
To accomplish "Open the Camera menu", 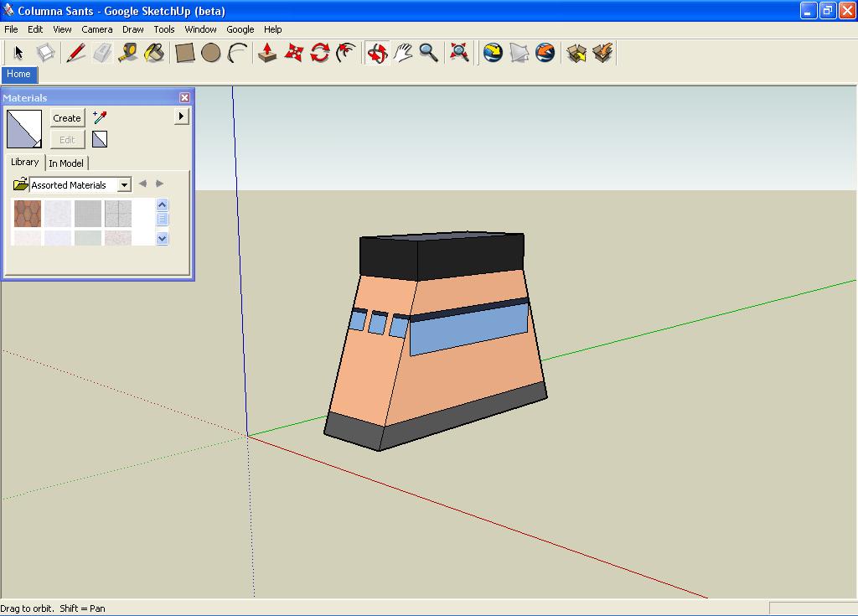I will (97, 29).
